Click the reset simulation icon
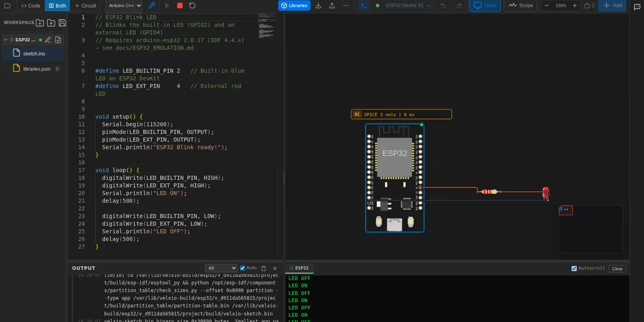 [192, 5]
